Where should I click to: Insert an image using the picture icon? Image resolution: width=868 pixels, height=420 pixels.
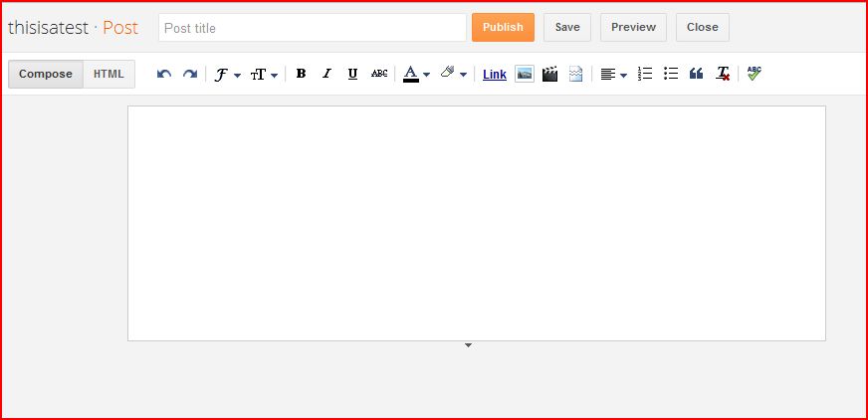click(x=525, y=74)
